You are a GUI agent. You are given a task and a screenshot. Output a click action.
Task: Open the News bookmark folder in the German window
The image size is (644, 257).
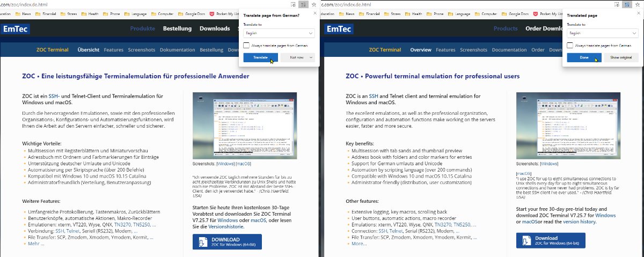pos(24,13)
